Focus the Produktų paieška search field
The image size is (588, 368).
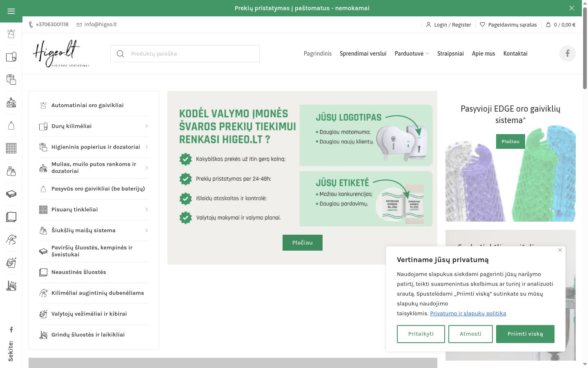tap(185, 54)
